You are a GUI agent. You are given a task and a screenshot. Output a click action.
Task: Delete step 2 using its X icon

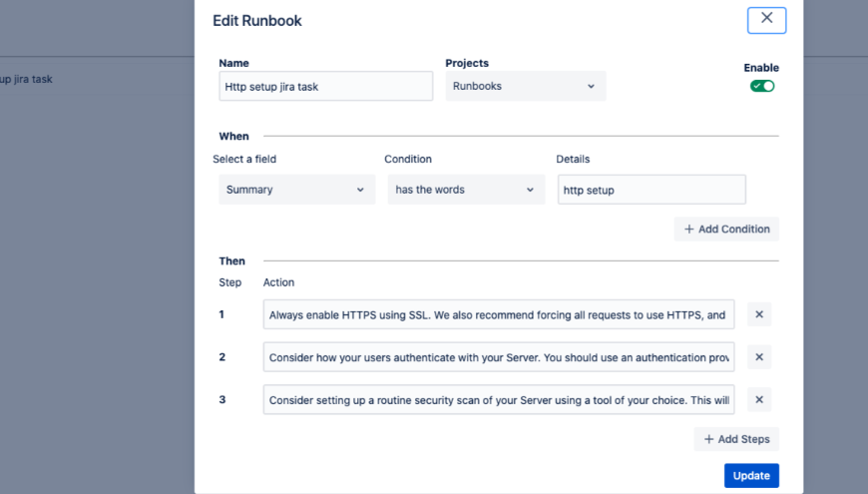(x=758, y=357)
